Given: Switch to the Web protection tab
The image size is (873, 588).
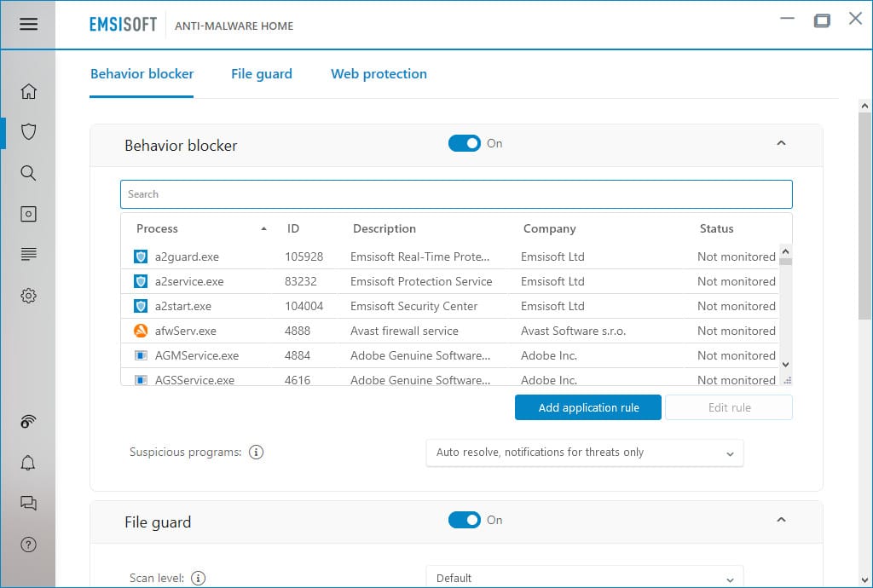Looking at the screenshot, I should click(379, 74).
